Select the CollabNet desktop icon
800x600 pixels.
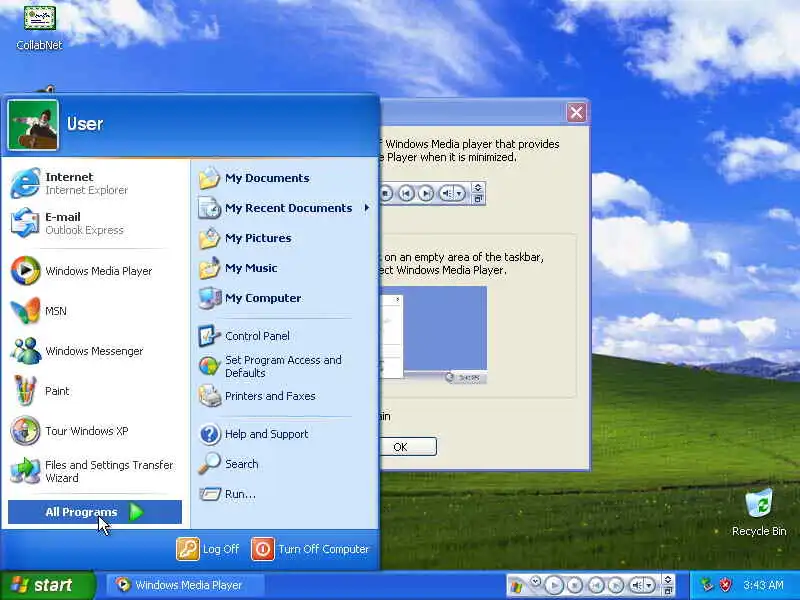pyautogui.click(x=39, y=28)
